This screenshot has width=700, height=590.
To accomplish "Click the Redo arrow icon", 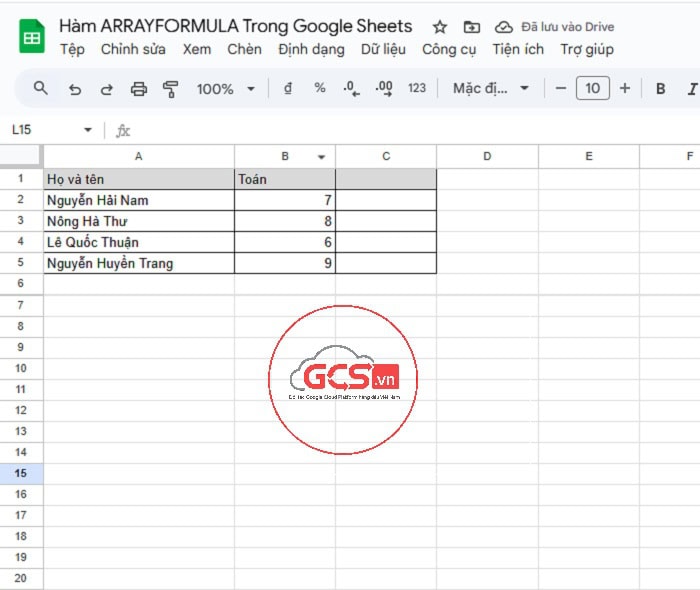I will (107, 89).
